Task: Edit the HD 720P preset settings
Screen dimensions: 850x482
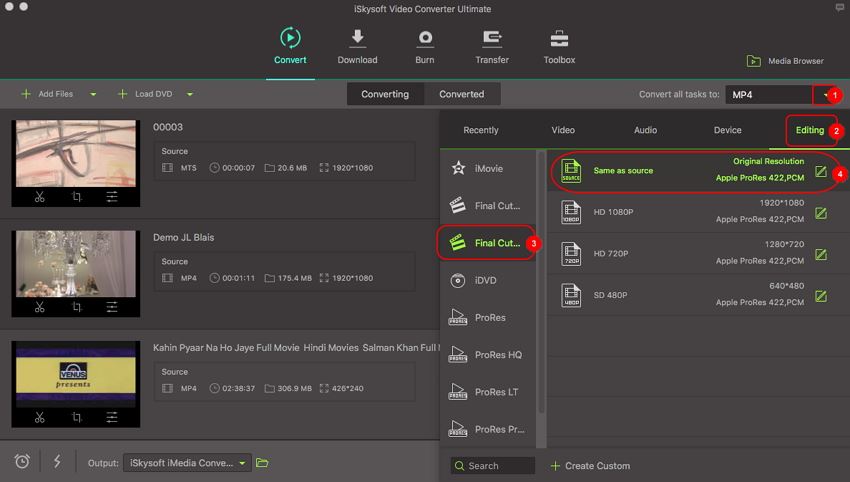Action: [x=821, y=254]
